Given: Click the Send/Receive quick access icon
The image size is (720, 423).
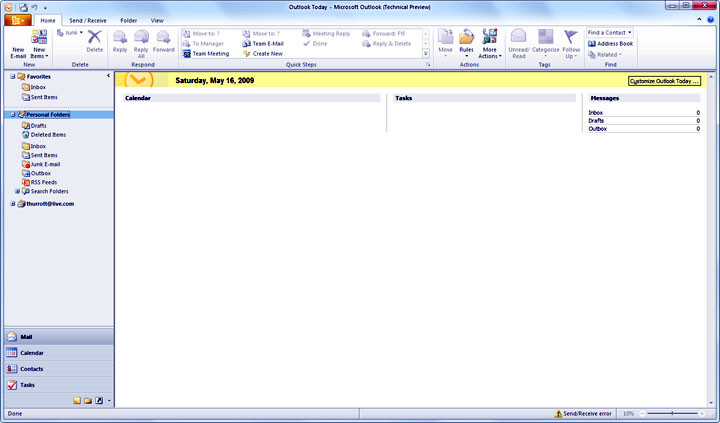Looking at the screenshot, I should pyautogui.click(x=23, y=7).
